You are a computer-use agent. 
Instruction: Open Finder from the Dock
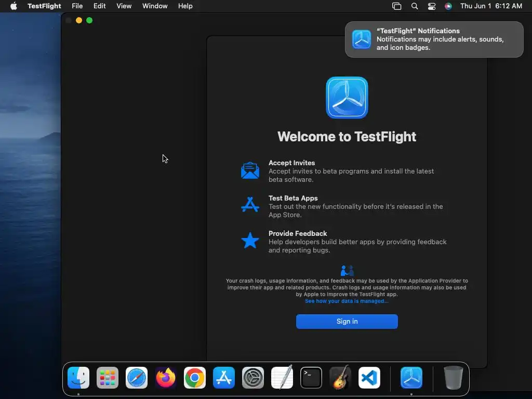78,378
